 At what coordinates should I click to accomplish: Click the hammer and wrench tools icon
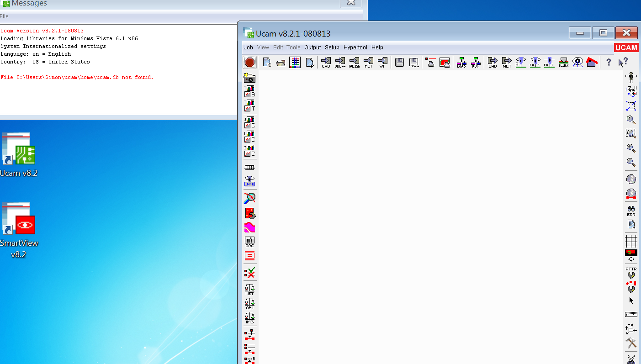coord(631,343)
